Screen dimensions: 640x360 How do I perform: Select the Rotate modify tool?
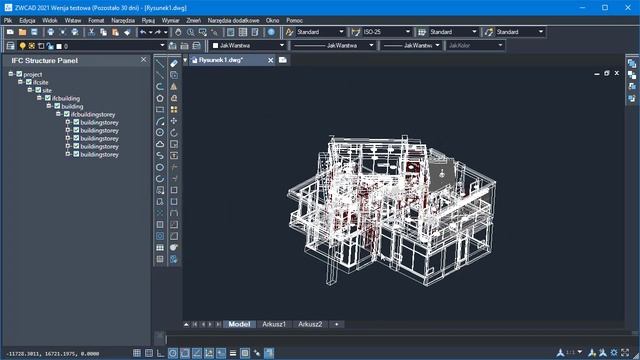174,132
